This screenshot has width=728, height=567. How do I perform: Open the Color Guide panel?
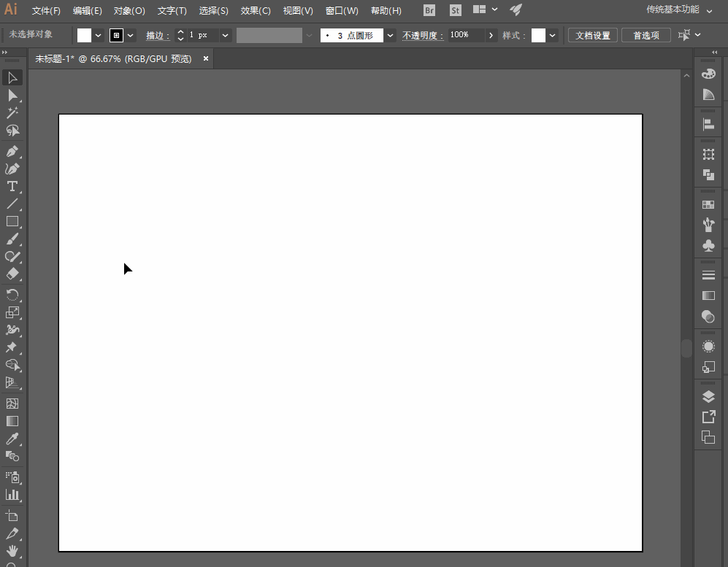pyautogui.click(x=708, y=95)
